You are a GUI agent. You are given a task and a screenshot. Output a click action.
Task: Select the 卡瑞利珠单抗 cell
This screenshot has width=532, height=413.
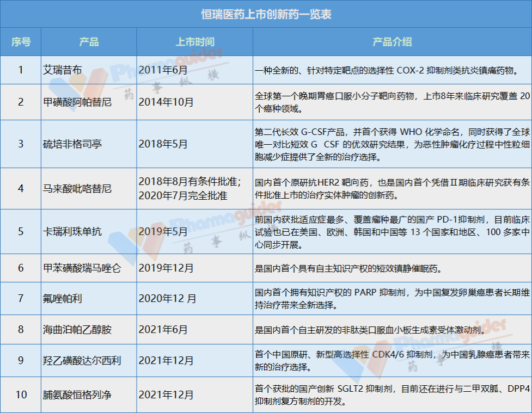pos(72,231)
